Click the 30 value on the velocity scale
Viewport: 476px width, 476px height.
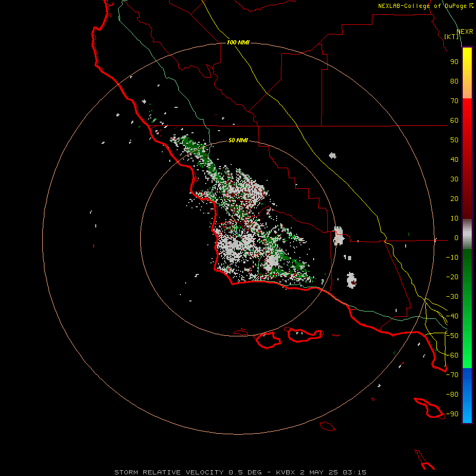coord(454,179)
